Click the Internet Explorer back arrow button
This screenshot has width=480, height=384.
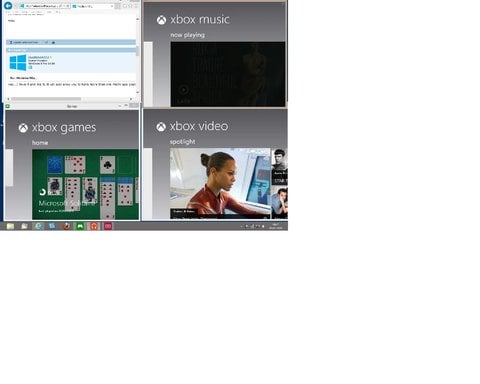coord(8,5)
